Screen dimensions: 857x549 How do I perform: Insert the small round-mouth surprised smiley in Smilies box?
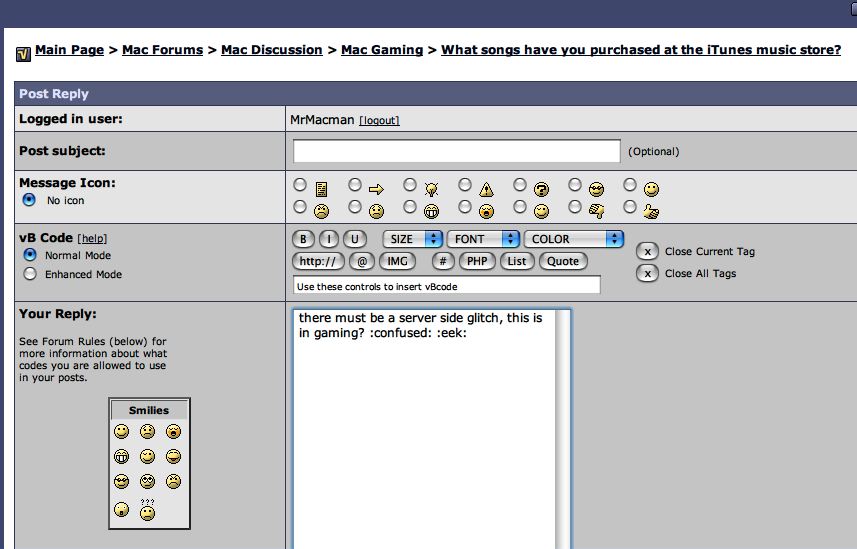121,510
